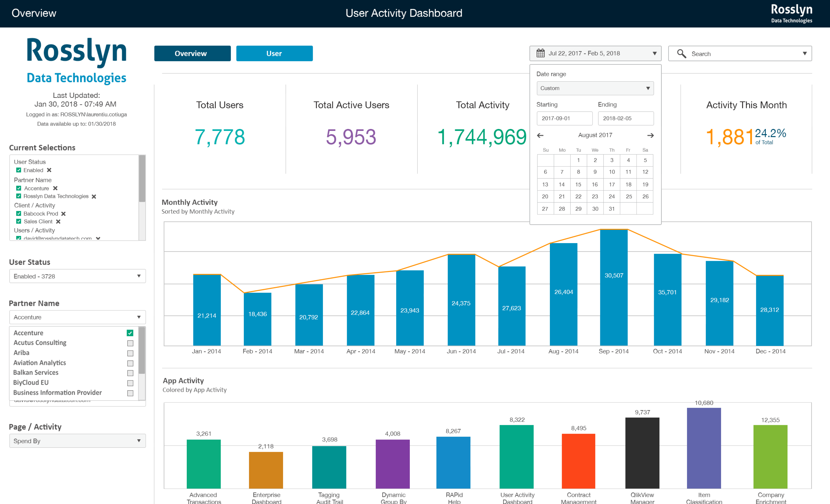Image resolution: width=830 pixels, height=504 pixels.
Task: Click the RAPid Help app activity bar
Action: tap(453, 462)
